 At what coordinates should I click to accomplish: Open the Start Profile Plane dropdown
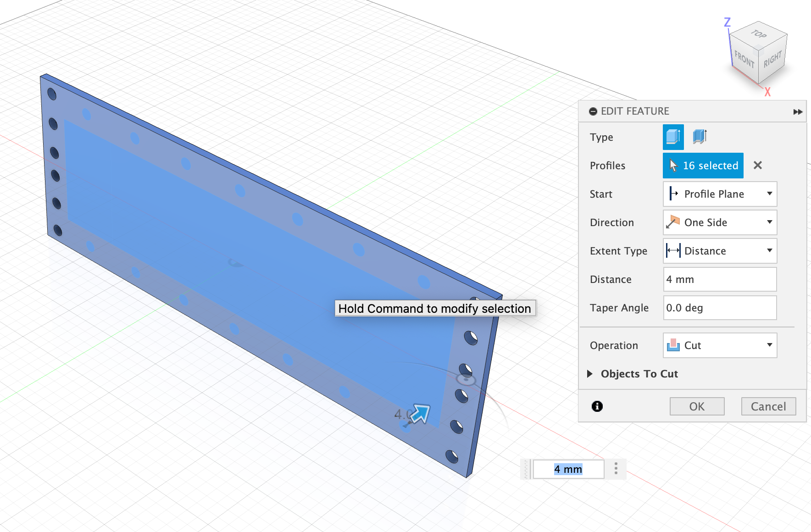click(720, 194)
